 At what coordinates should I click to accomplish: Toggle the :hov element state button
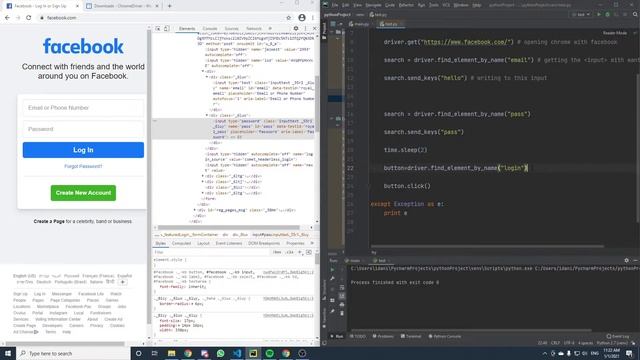pos(277,252)
